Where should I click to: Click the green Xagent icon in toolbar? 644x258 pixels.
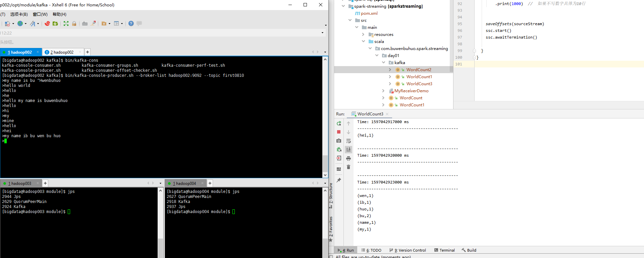[55, 23]
